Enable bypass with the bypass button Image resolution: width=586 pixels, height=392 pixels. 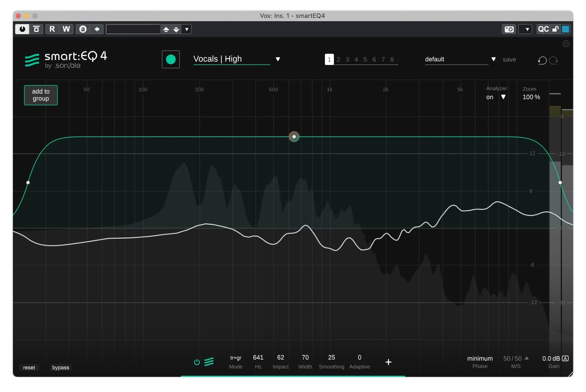[61, 367]
